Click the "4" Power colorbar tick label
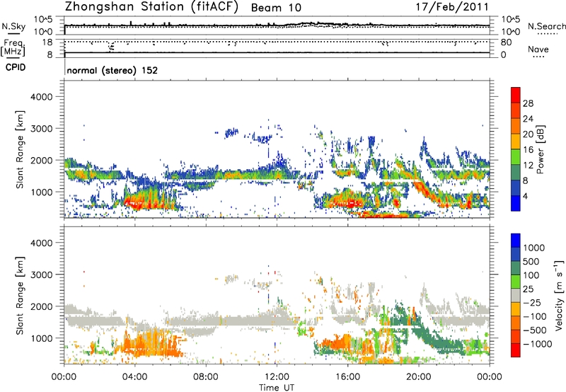The image size is (566, 392). pyautogui.click(x=526, y=196)
